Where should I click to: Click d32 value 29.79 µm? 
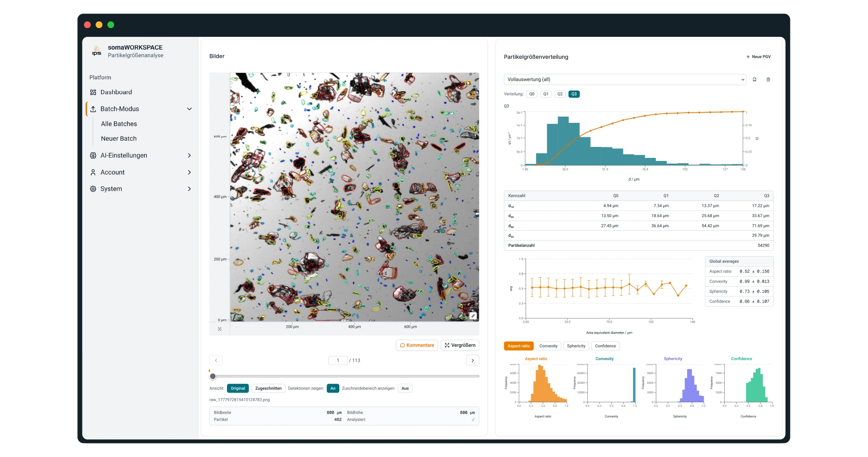(761, 236)
